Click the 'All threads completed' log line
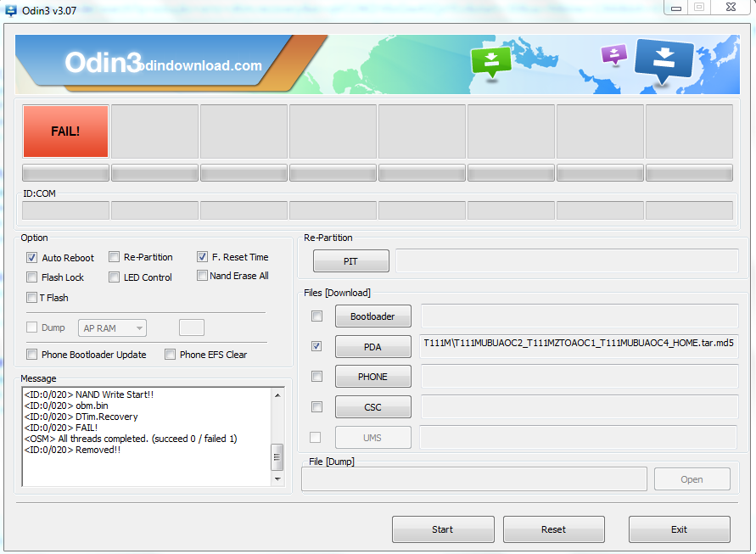The height and width of the screenshot is (554, 756). pos(131,439)
